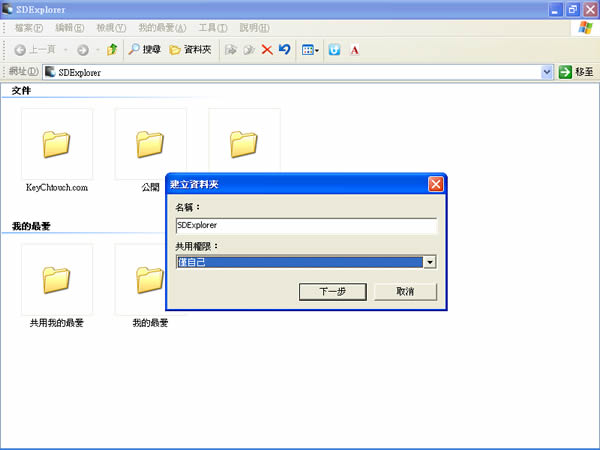Viewport: 600px width, 450px height.
Task: Click the Copy To toolbar icon
Action: click(x=249, y=50)
